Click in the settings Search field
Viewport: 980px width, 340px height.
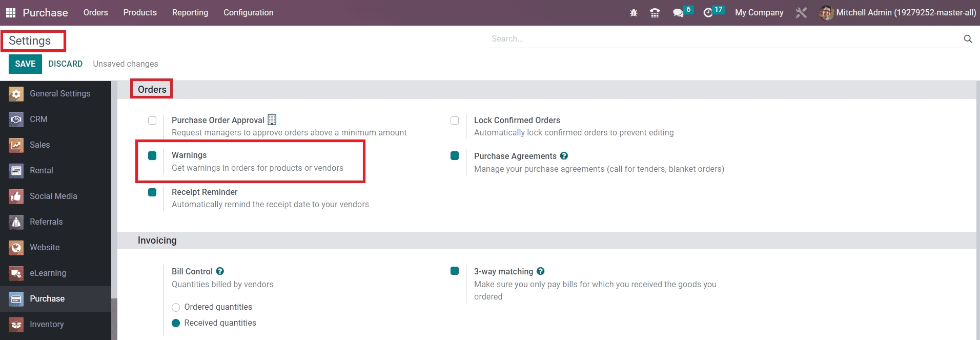coord(723,39)
